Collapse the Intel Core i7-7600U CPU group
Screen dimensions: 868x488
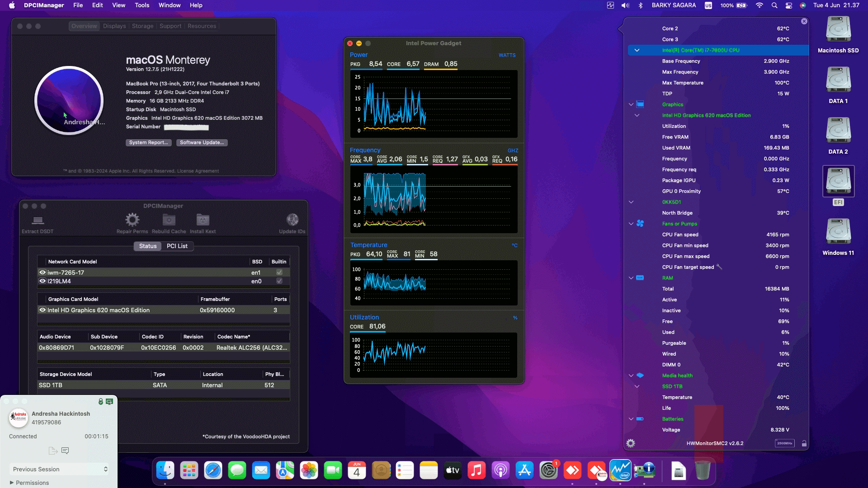click(637, 50)
